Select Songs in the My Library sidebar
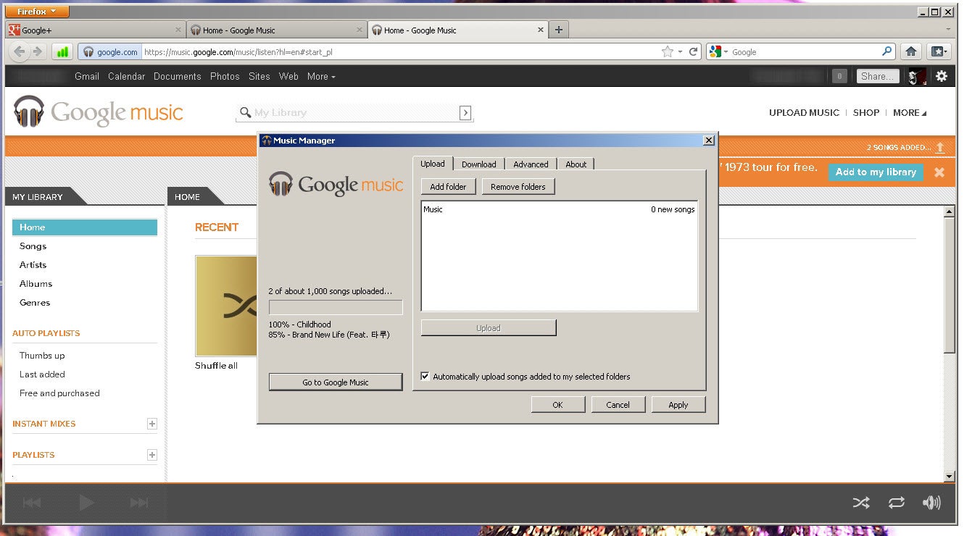The image size is (980, 536). (x=33, y=246)
